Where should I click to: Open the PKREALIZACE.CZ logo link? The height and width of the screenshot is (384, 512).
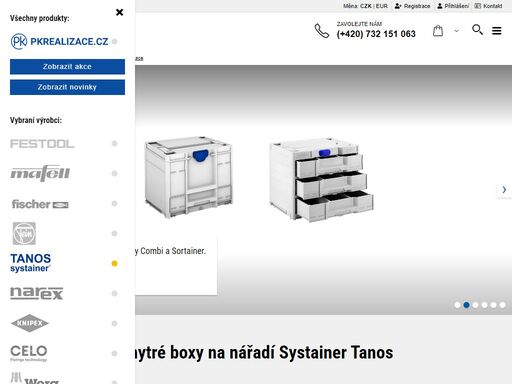(59, 41)
